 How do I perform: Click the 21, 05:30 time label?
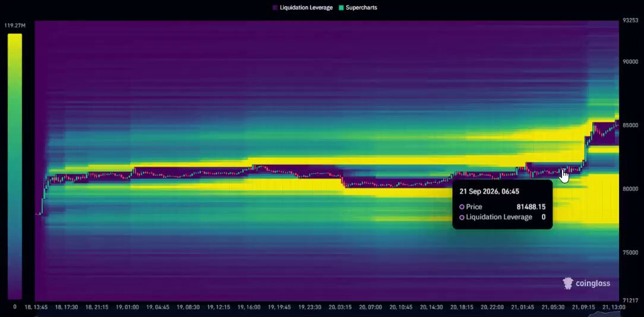[553, 307]
